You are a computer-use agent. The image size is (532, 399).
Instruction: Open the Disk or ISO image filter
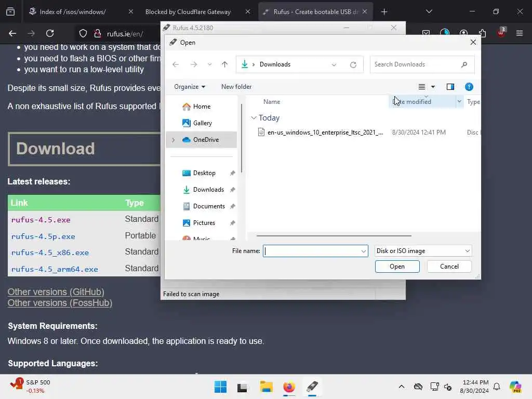pyautogui.click(x=423, y=251)
